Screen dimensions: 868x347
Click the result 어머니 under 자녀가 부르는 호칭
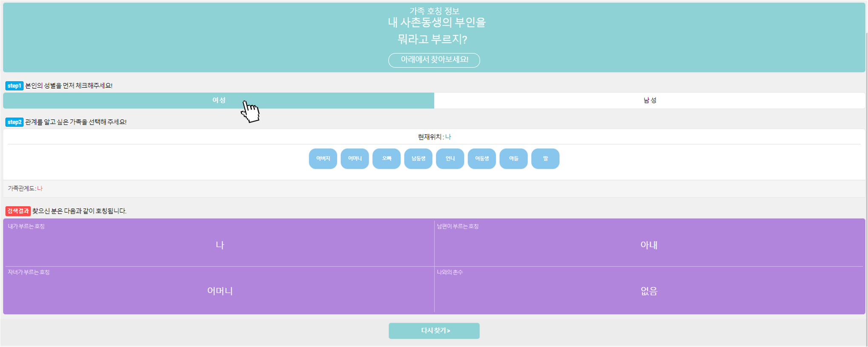220,291
